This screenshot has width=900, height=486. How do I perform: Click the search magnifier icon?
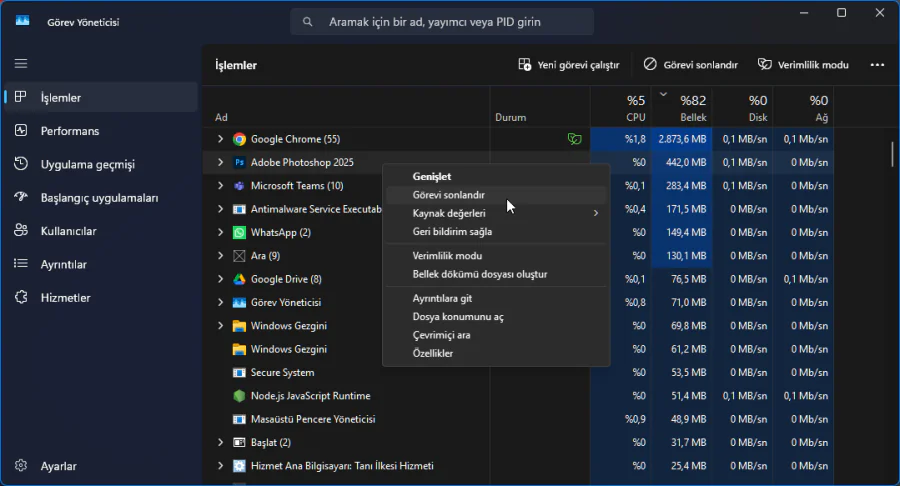click(308, 22)
